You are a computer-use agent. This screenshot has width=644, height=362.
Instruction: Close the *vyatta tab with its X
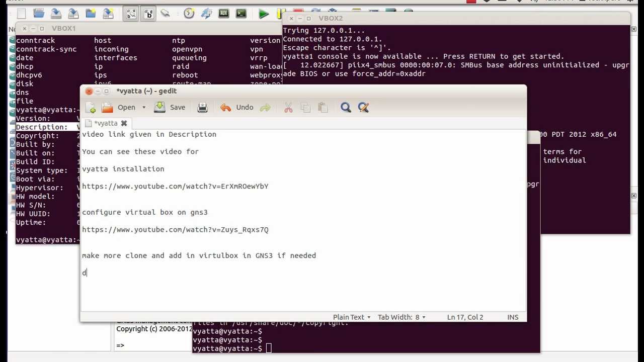(124, 123)
